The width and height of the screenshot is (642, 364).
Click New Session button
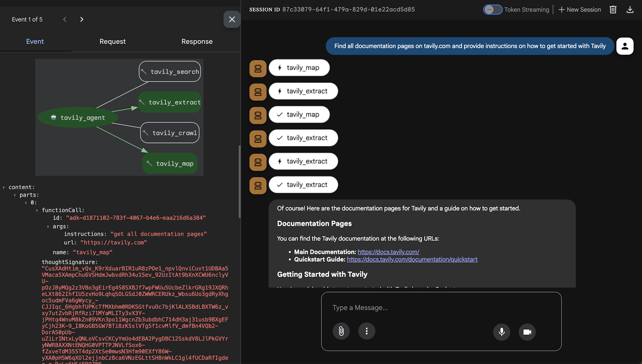click(x=579, y=10)
